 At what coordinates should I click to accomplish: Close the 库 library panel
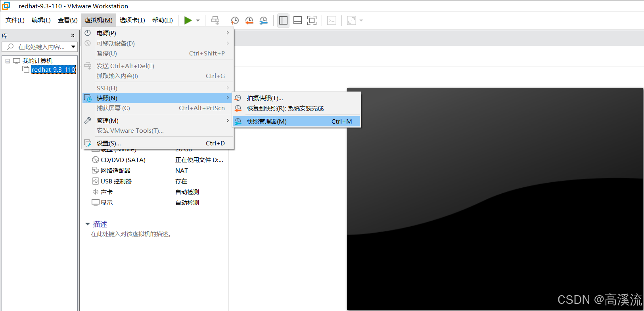click(x=73, y=36)
